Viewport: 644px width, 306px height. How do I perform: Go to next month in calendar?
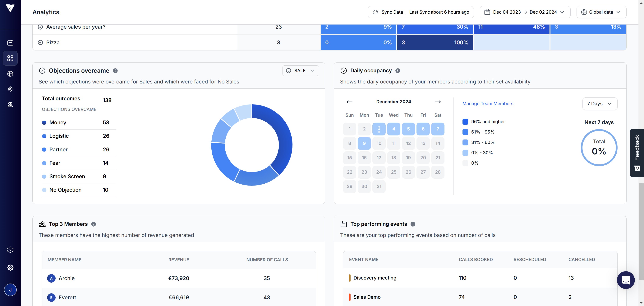[438, 102]
